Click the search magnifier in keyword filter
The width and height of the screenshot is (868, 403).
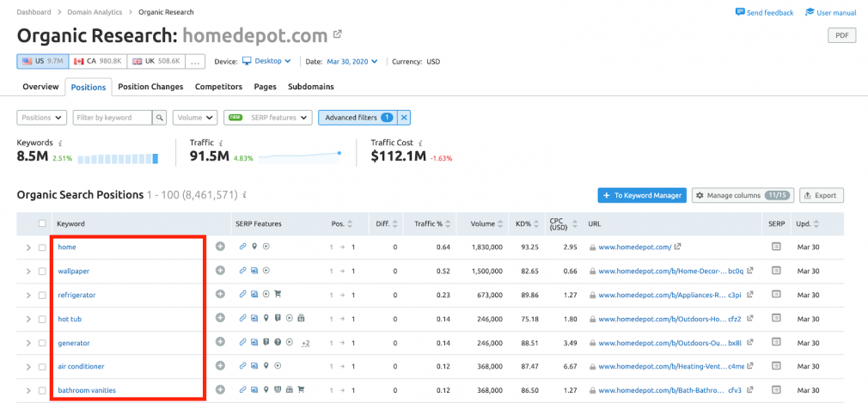[160, 118]
